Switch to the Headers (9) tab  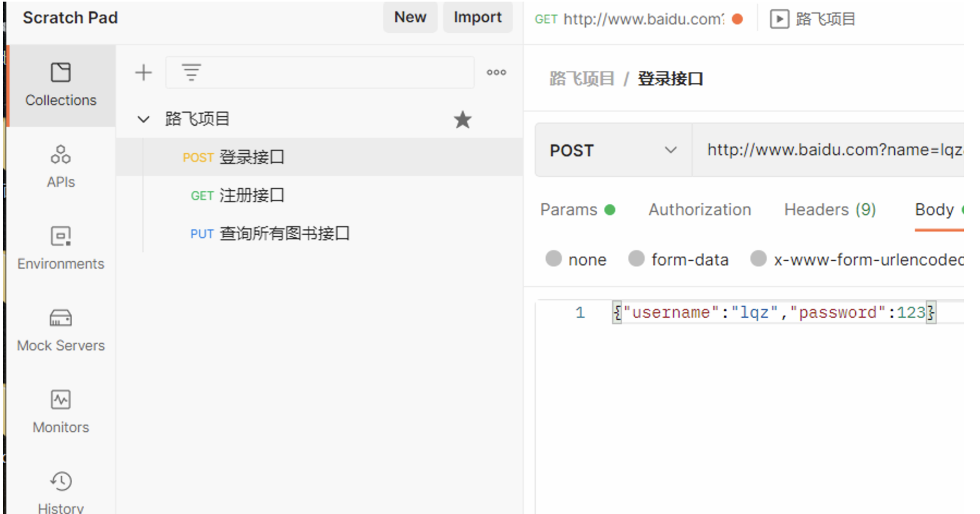click(830, 210)
